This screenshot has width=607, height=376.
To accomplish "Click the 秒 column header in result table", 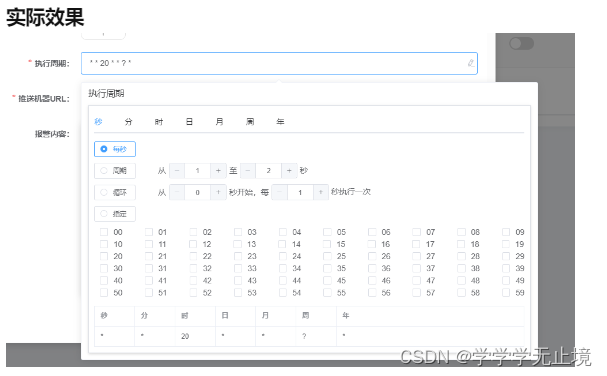I will (114, 316).
